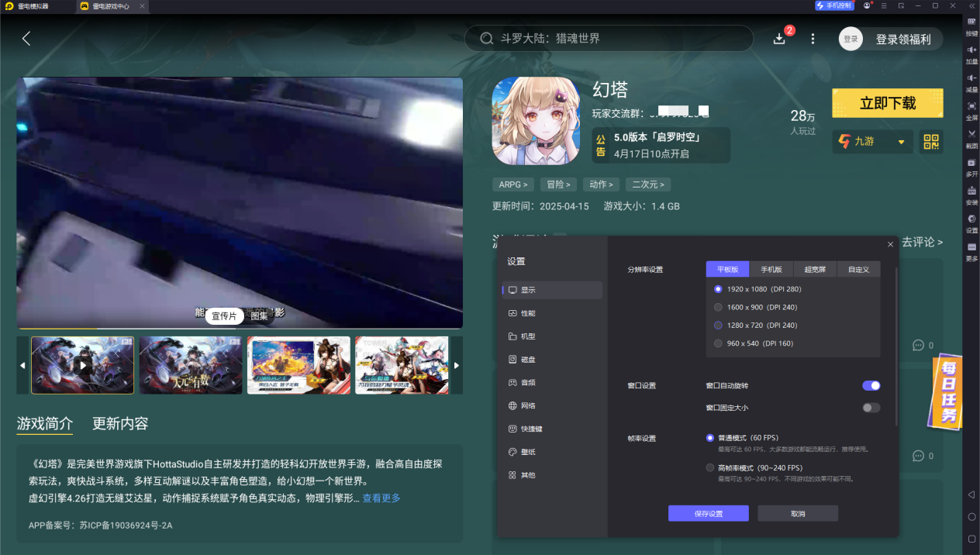Click the yellow 立即下载 button

coord(888,103)
